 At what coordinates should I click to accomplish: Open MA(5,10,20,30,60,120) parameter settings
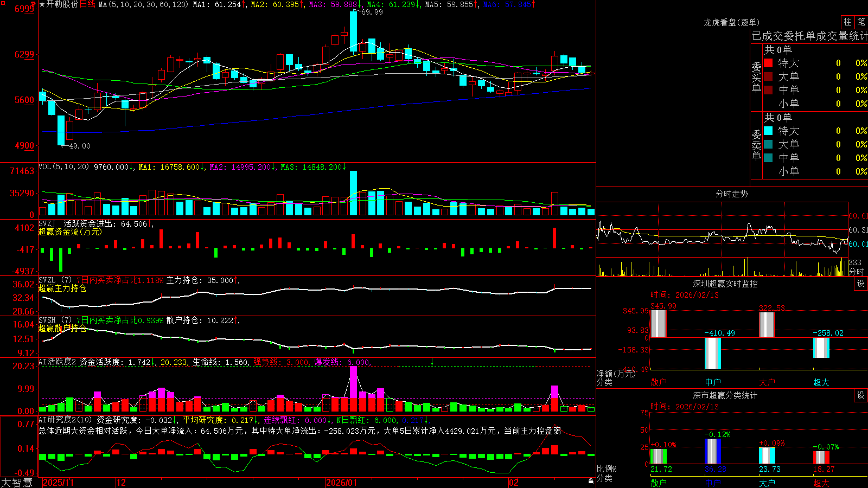tap(143, 4)
